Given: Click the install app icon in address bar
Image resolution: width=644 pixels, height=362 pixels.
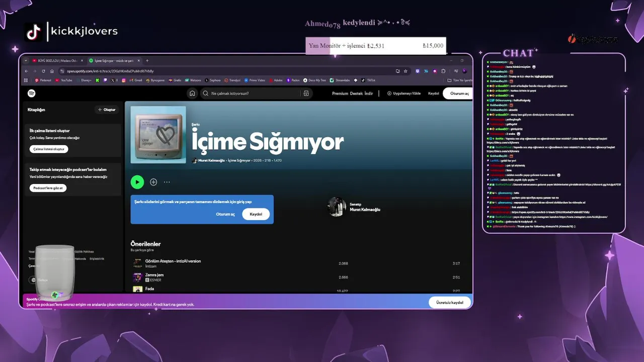Looking at the screenshot, I should [397, 71].
